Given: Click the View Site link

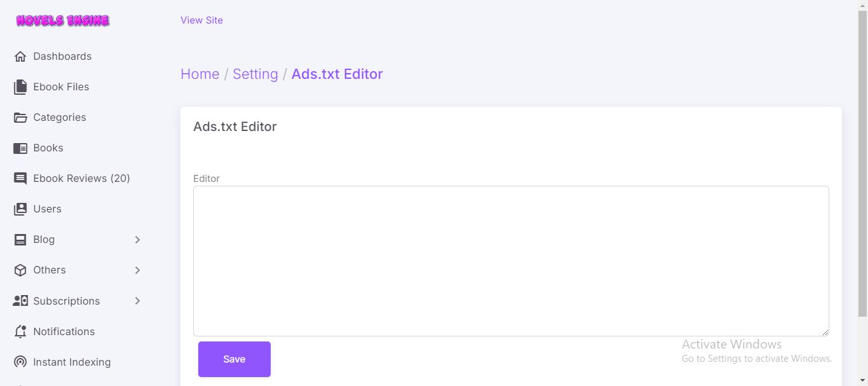Looking at the screenshot, I should click(x=201, y=20).
